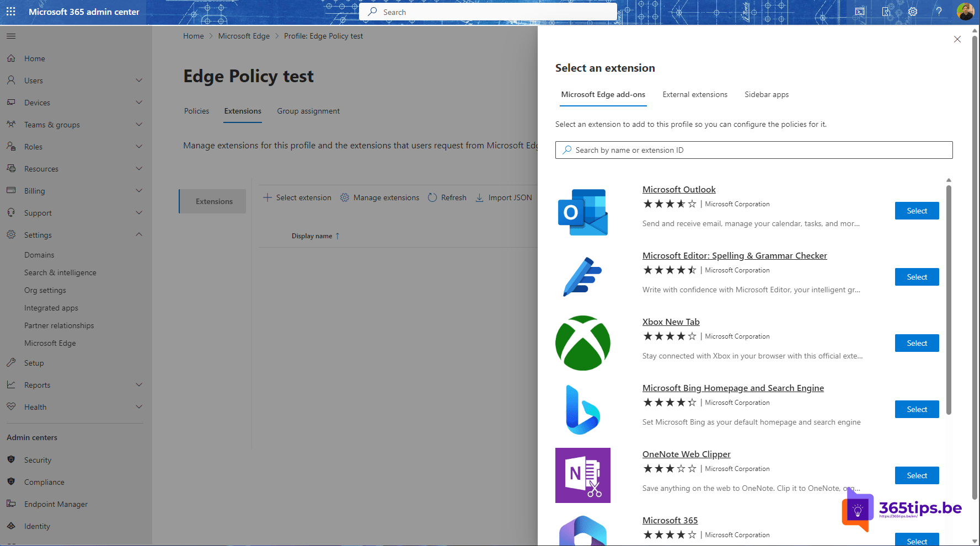Select the Microsoft Edge add-ons tab

coord(603,94)
